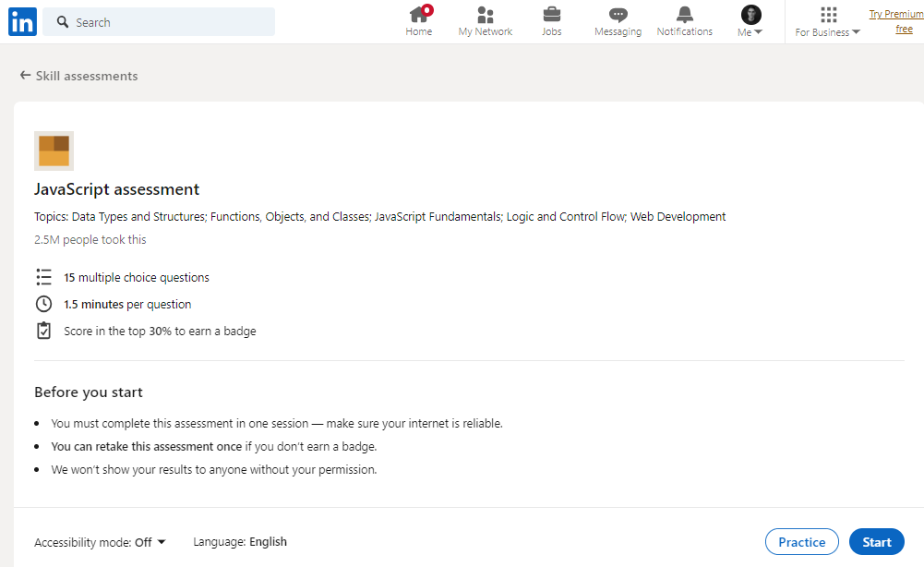
Task: Expand the For Business dropdown arrow
Action: click(x=857, y=31)
